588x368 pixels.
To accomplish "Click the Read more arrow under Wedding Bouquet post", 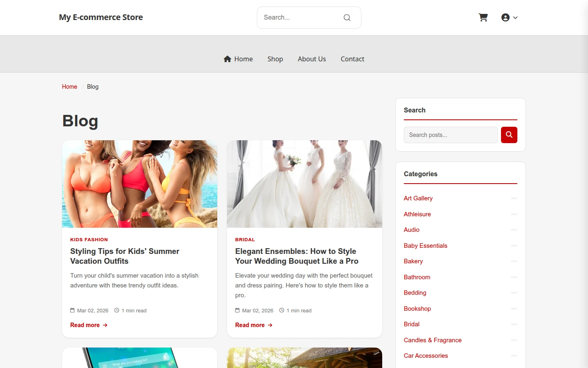I will 270,325.
